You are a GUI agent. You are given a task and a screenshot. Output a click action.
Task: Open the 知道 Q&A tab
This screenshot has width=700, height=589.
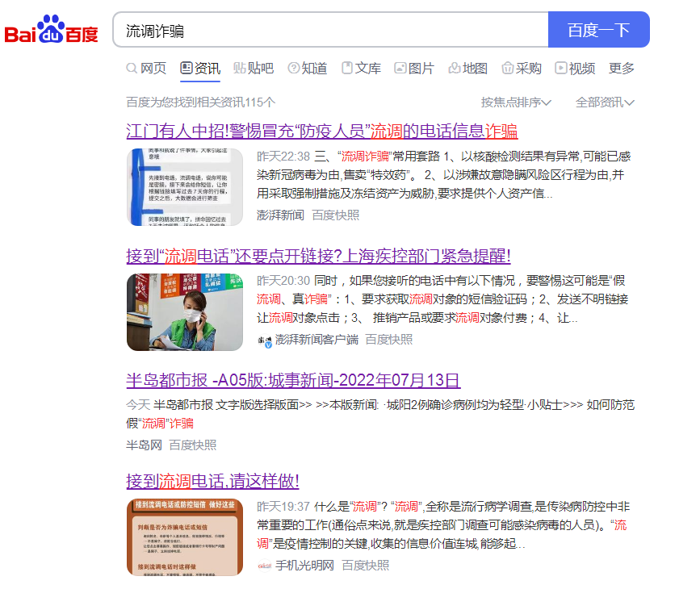click(x=308, y=69)
